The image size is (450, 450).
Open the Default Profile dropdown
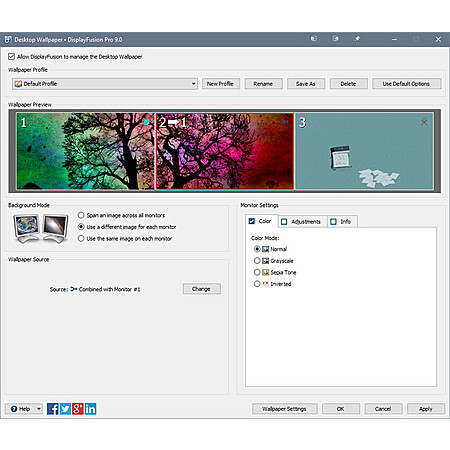(105, 84)
